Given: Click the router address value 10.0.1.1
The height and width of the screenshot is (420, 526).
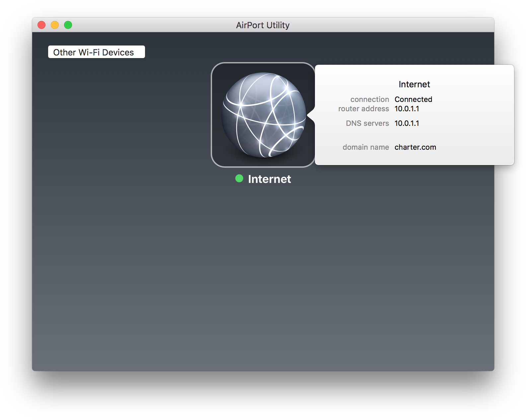Looking at the screenshot, I should point(407,109).
